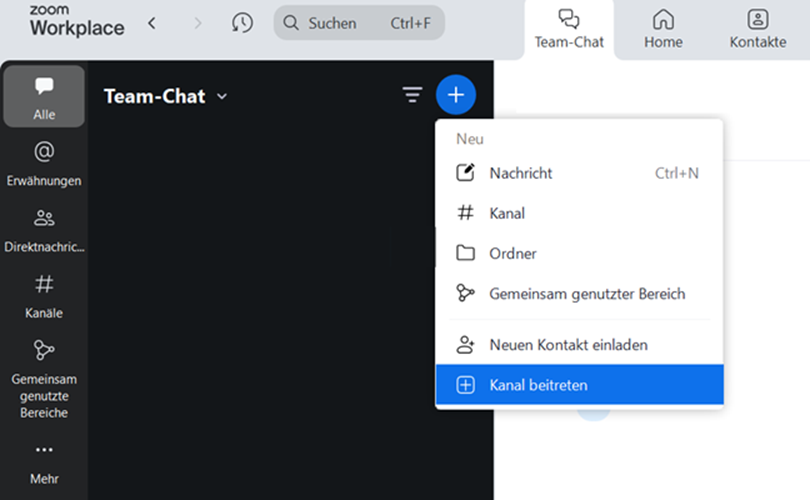The height and width of the screenshot is (500, 810).
Task: Click the blue plus new button
Action: 456,95
